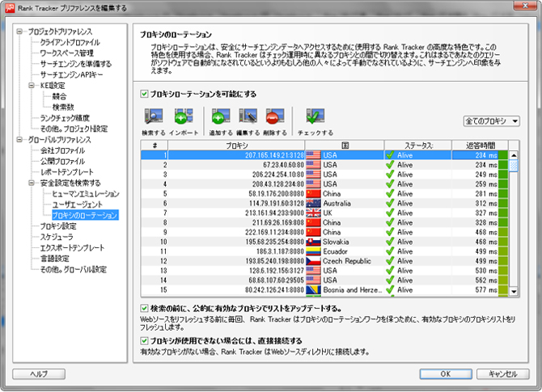Image resolution: width=542 pixels, height=392 pixels.
Task: Close the preferences dialog window
Action: (x=525, y=5)
